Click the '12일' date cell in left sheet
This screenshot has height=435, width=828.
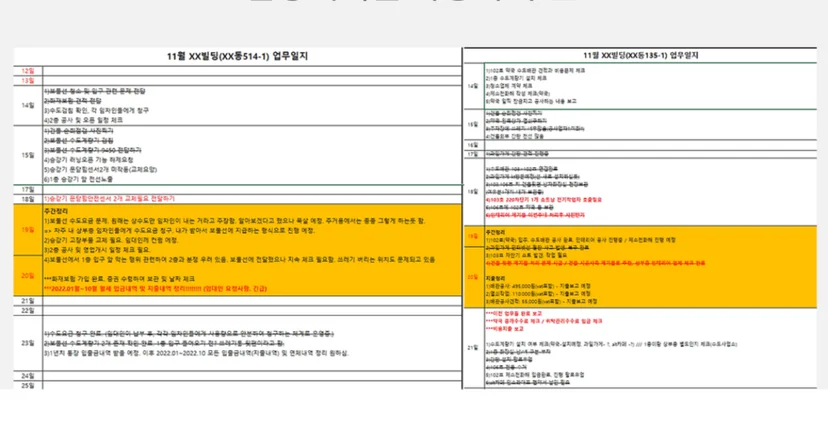point(28,71)
